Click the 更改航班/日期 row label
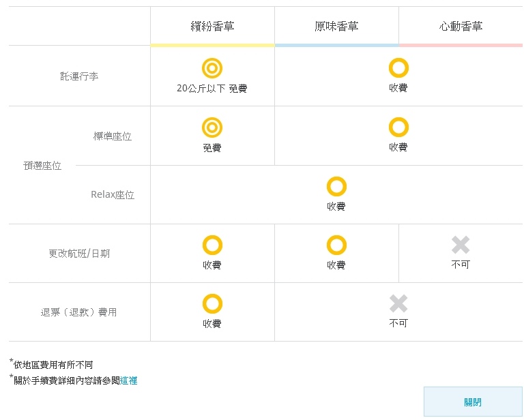524x420 pixels. point(79,254)
